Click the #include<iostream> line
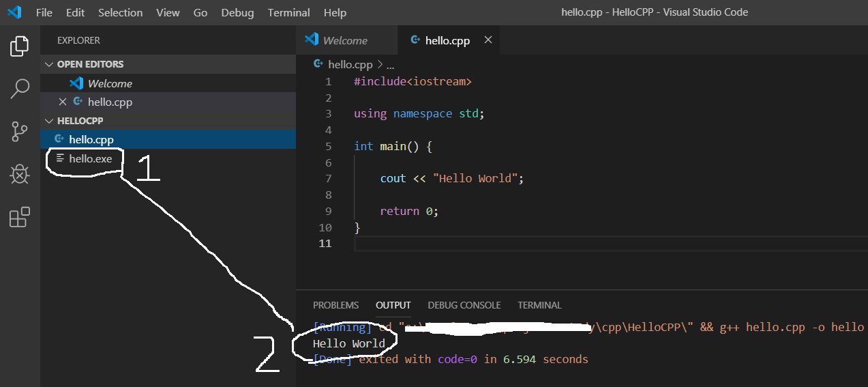 [413, 81]
